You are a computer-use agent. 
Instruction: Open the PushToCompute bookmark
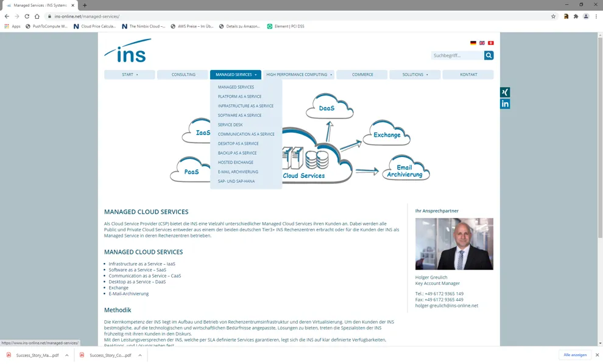(x=46, y=26)
